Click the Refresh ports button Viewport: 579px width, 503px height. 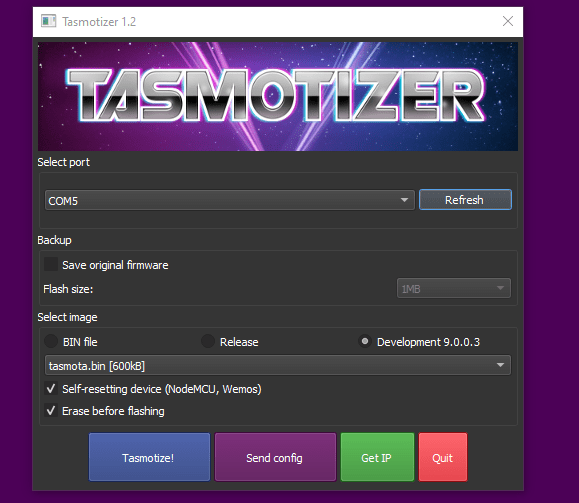[465, 200]
